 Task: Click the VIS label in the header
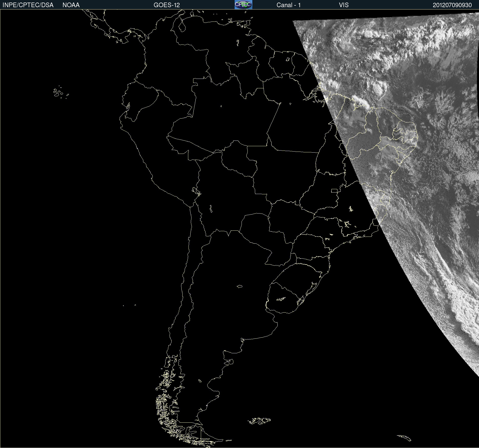click(344, 5)
